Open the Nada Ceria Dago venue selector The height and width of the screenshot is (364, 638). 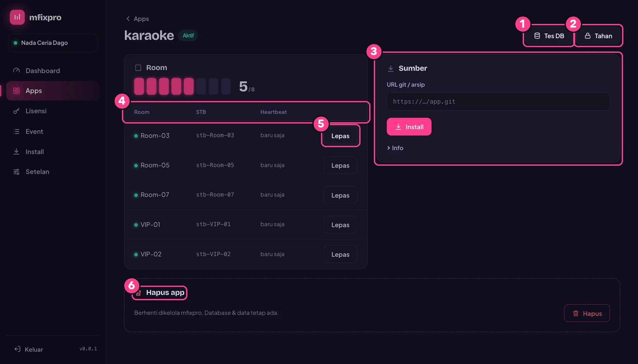coord(53,43)
